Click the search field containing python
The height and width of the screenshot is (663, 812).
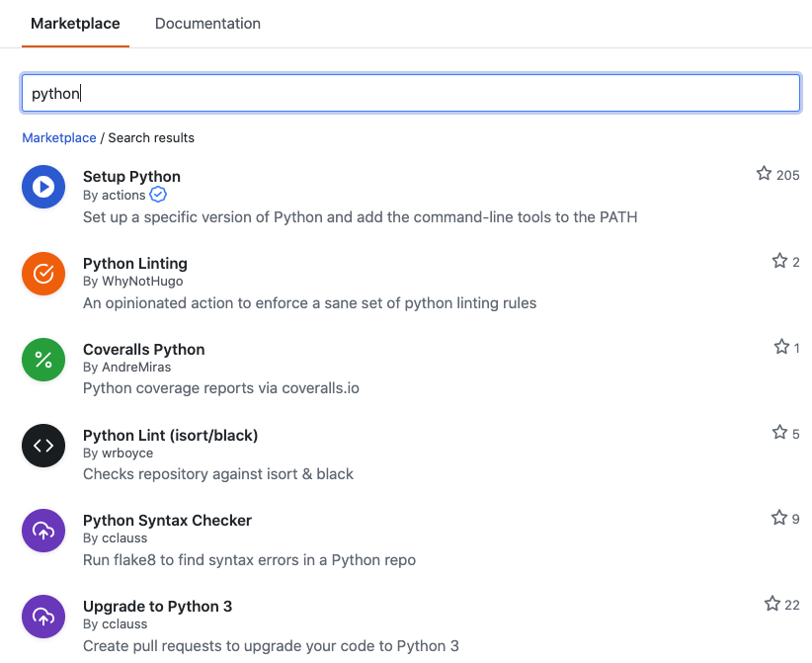(x=410, y=94)
